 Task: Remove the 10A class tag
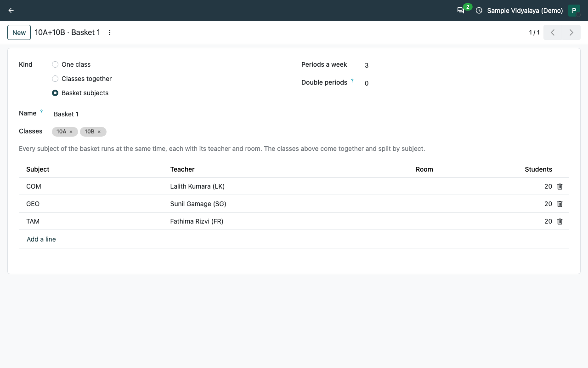click(71, 132)
